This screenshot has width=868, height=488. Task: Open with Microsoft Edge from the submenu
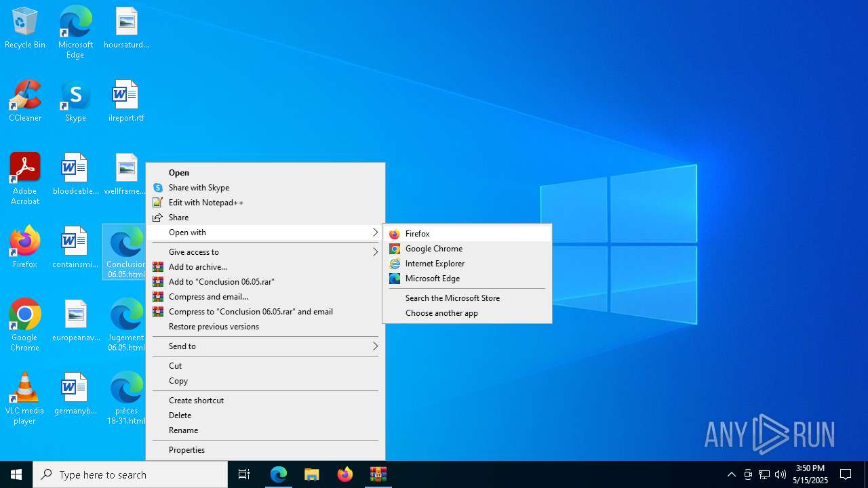467,279
